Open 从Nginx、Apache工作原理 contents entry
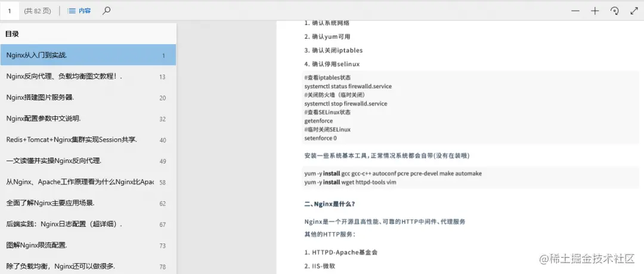This screenshot has width=644, height=274. point(88,182)
